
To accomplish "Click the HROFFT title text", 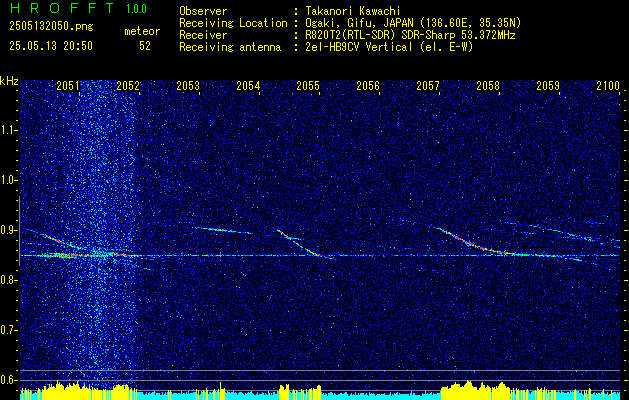I will pyautogui.click(x=63, y=8).
